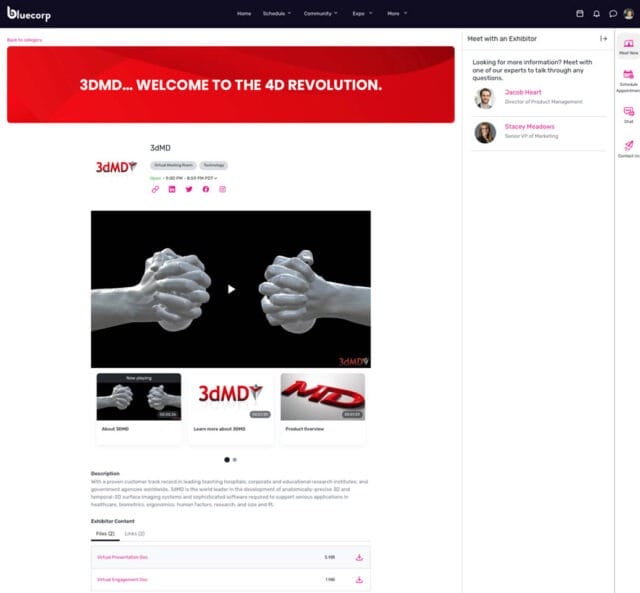Click Back to category link
The height and width of the screenshot is (593, 640).
click(x=24, y=40)
